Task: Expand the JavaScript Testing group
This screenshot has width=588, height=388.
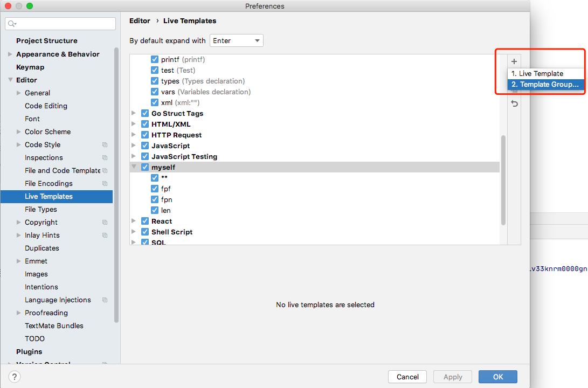Action: pyautogui.click(x=134, y=156)
